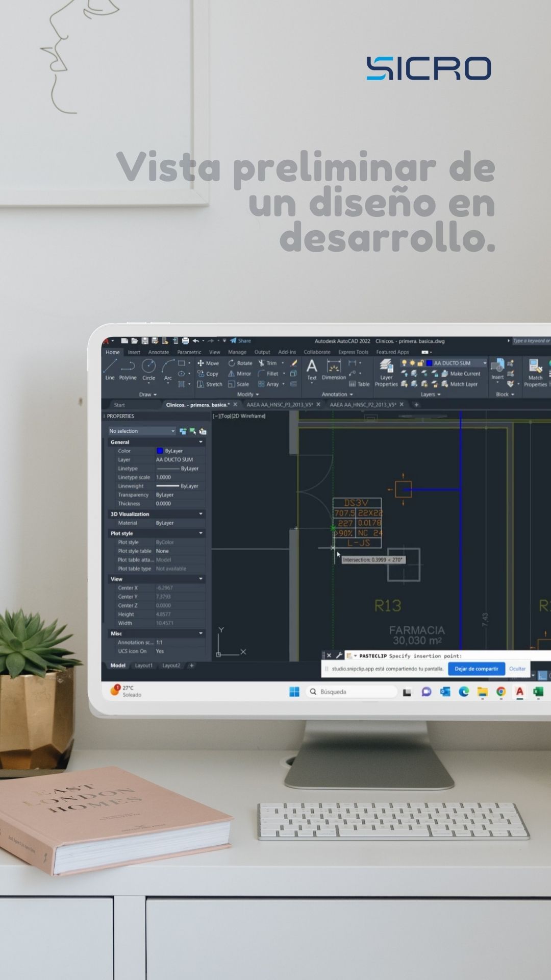The height and width of the screenshot is (980, 551).
Task: Toggle UCS icon On value
Action: coord(160,651)
